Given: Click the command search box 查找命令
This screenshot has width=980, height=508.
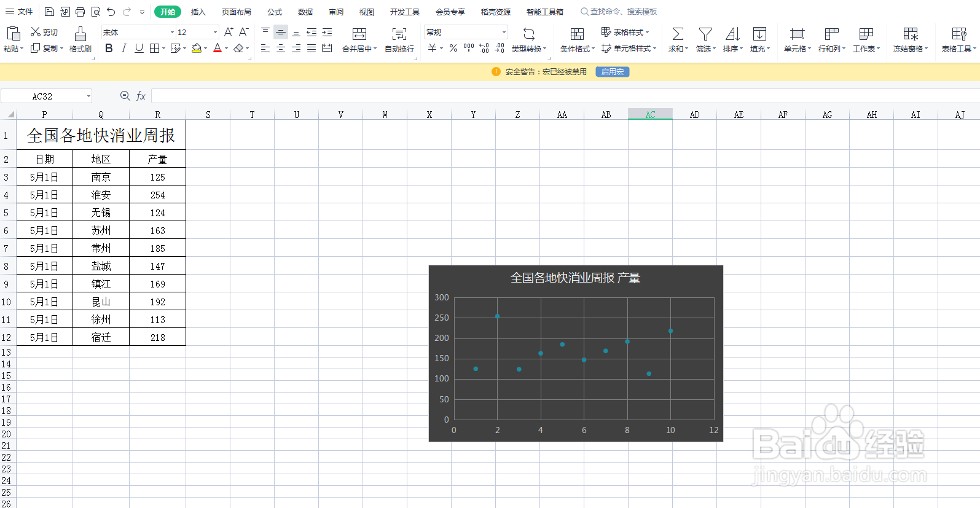Looking at the screenshot, I should tap(619, 12).
